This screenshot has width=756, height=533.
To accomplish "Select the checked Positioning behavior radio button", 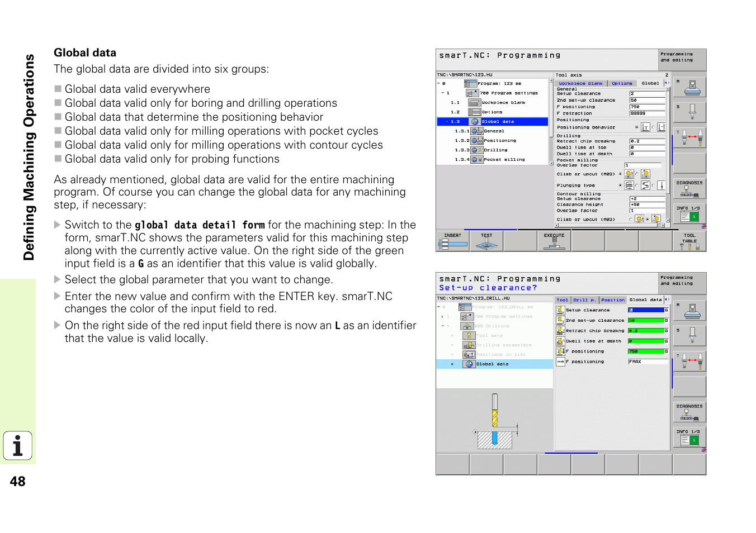I will click(x=636, y=127).
